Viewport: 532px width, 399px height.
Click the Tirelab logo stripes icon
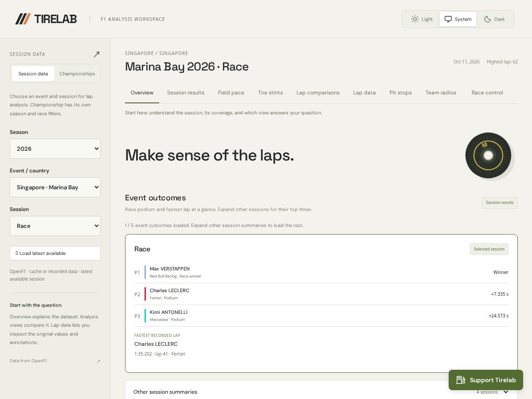23,19
